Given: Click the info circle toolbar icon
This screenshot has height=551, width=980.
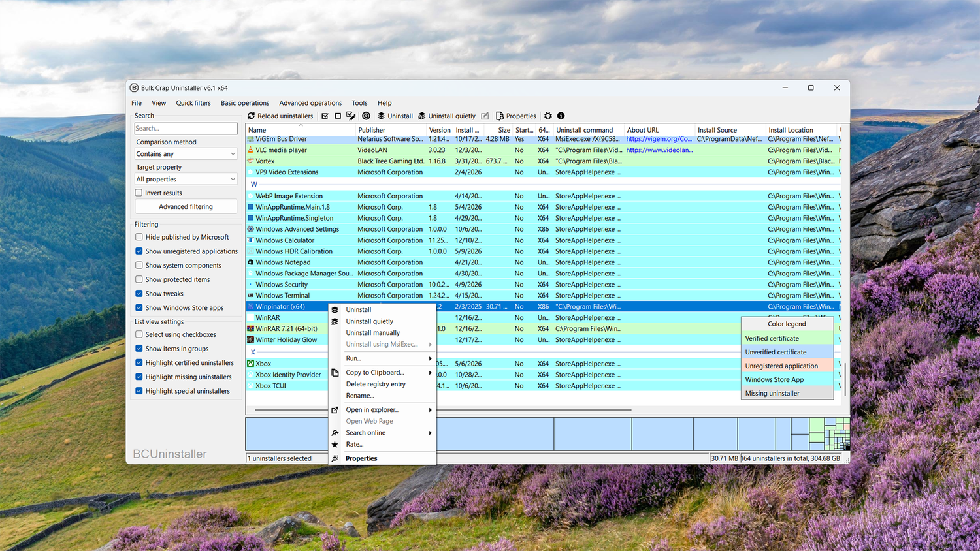Looking at the screenshot, I should click(x=561, y=116).
